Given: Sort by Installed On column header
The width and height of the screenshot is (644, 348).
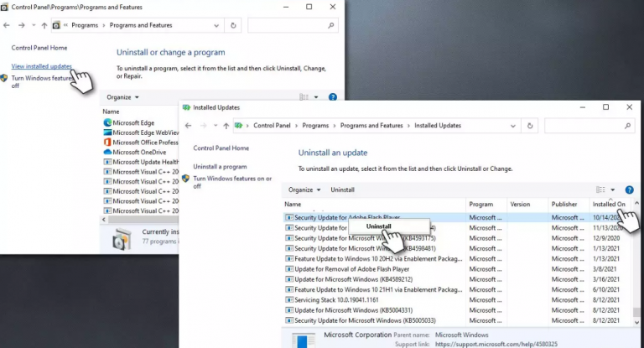Looking at the screenshot, I should (610, 205).
